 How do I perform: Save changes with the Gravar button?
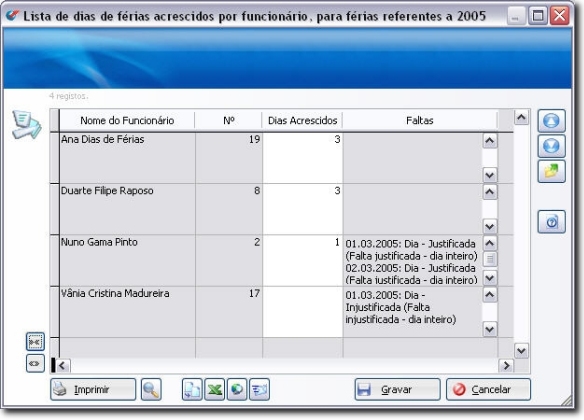(x=397, y=389)
